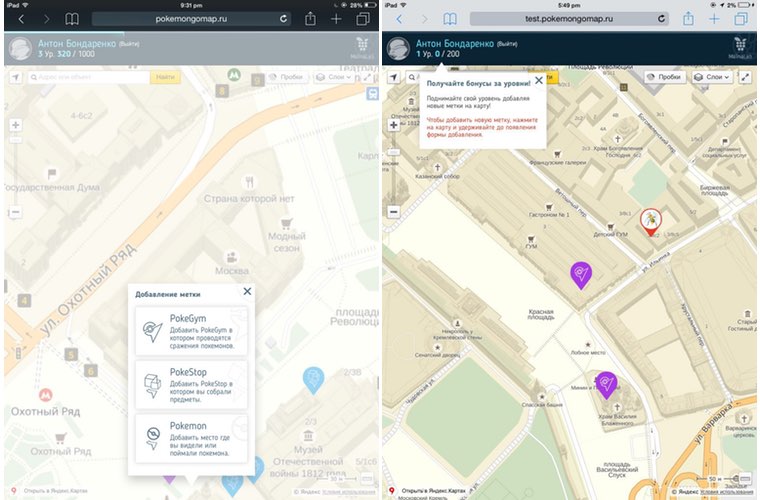Image resolution: width=760 pixels, height=500 pixels.
Task: Tap blue PokeStop marker near 2/3В
Action: point(313,380)
